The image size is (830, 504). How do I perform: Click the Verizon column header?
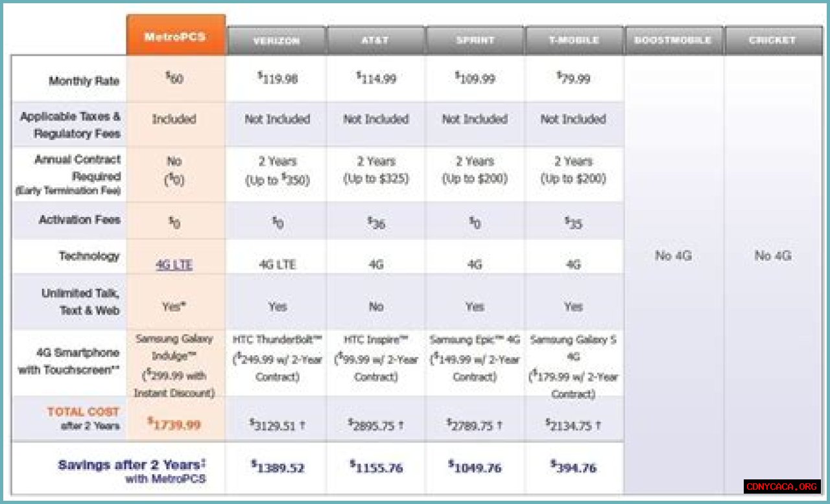[x=276, y=41]
